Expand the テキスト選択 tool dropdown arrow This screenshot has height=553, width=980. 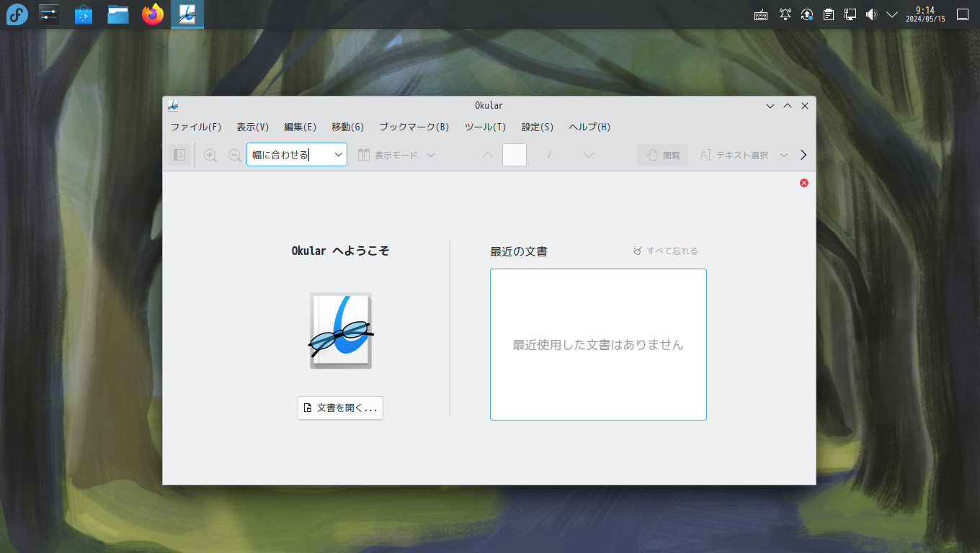click(784, 155)
